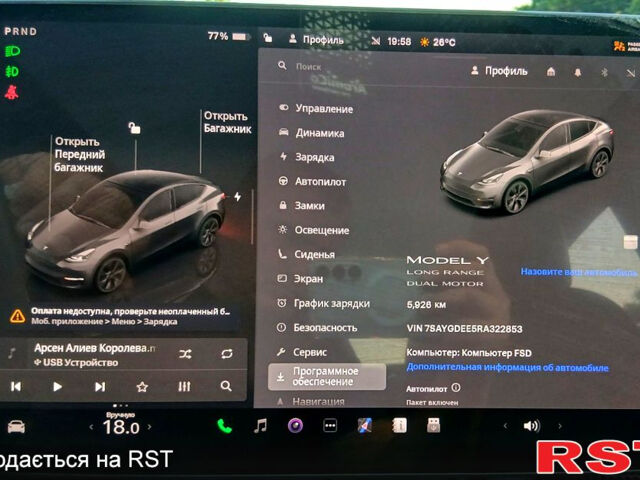Select Программное обеспечение menu item

pos(327,376)
